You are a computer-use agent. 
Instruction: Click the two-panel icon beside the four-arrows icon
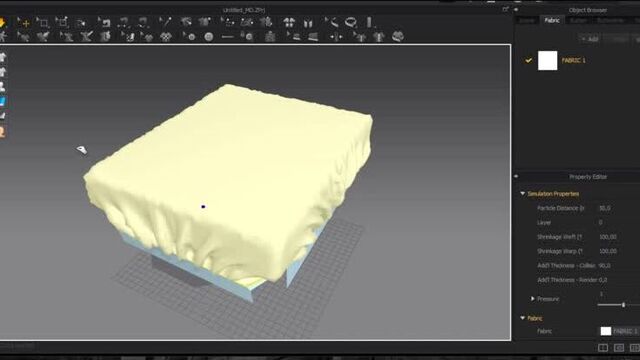coord(308,22)
